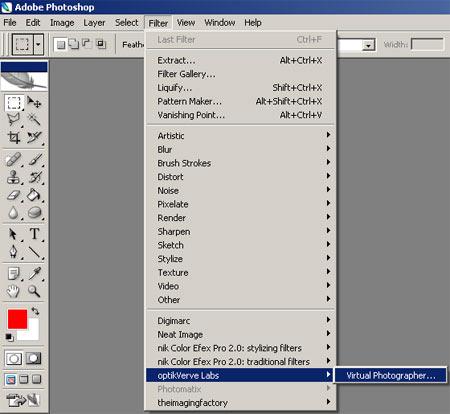Choose Subtract from Selection mode
Image resolution: width=450 pixels, height=414 pixels.
click(x=87, y=44)
